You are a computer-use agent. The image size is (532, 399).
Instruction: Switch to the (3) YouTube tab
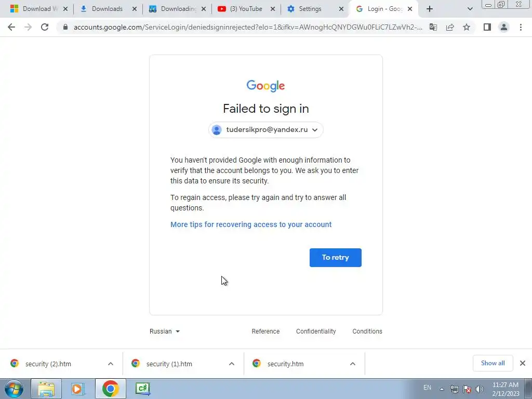click(x=246, y=9)
